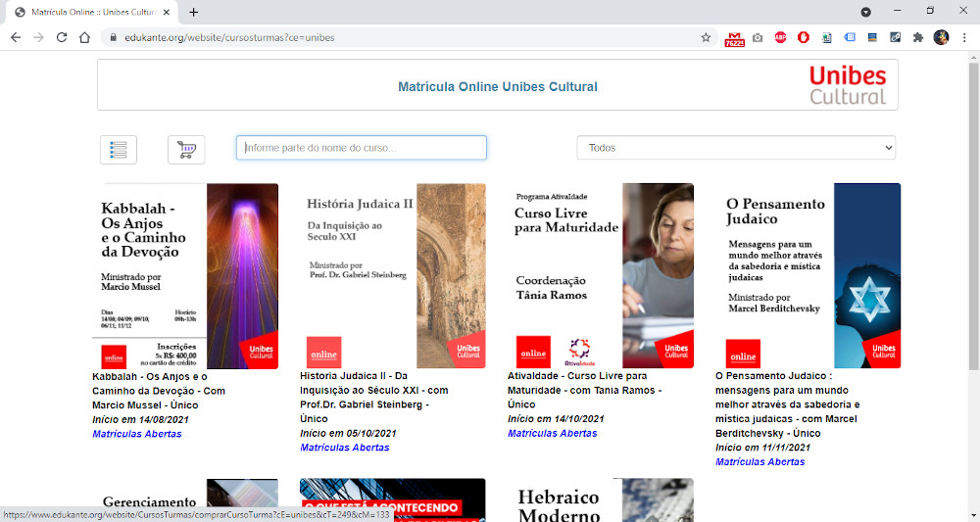Bookmark this page with star icon
The image size is (980, 522).
[x=706, y=37]
